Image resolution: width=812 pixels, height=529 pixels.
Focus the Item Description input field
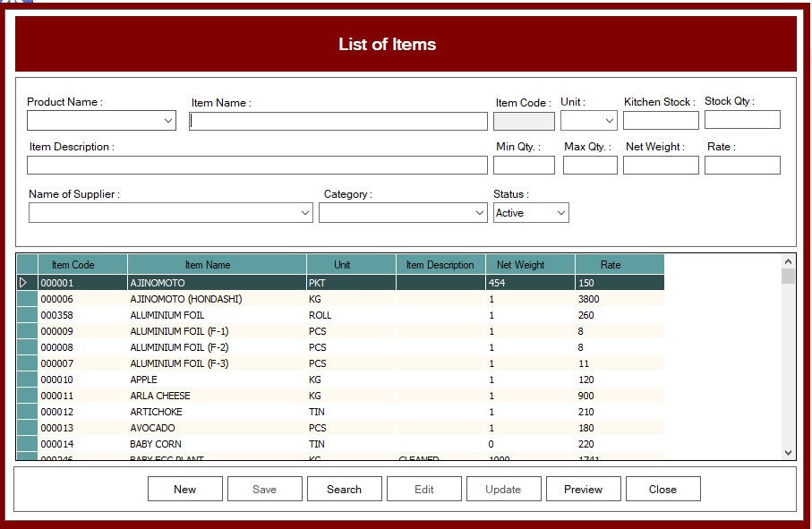(x=257, y=166)
